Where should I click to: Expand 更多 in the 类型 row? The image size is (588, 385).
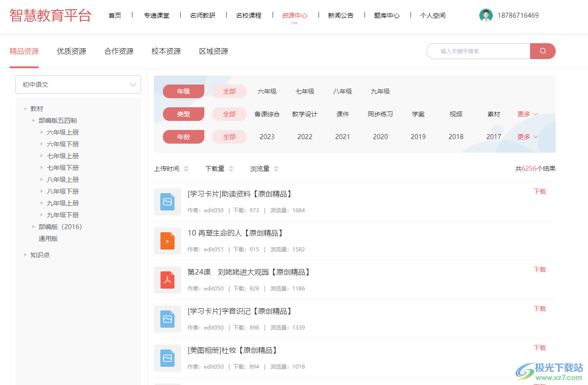[527, 114]
